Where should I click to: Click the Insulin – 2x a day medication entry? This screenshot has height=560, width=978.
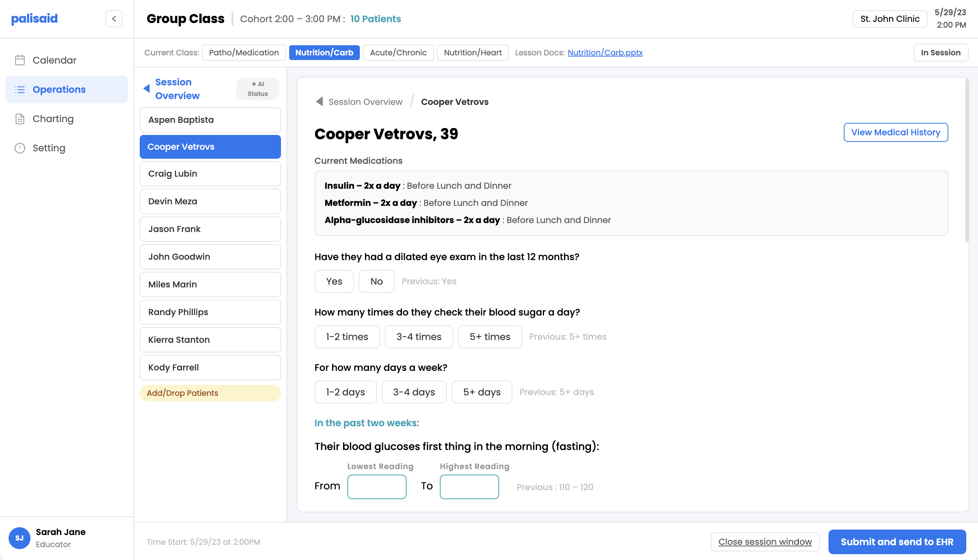(x=418, y=186)
